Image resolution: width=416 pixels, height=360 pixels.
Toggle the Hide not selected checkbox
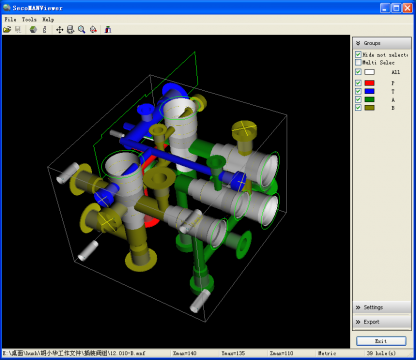pyautogui.click(x=358, y=54)
